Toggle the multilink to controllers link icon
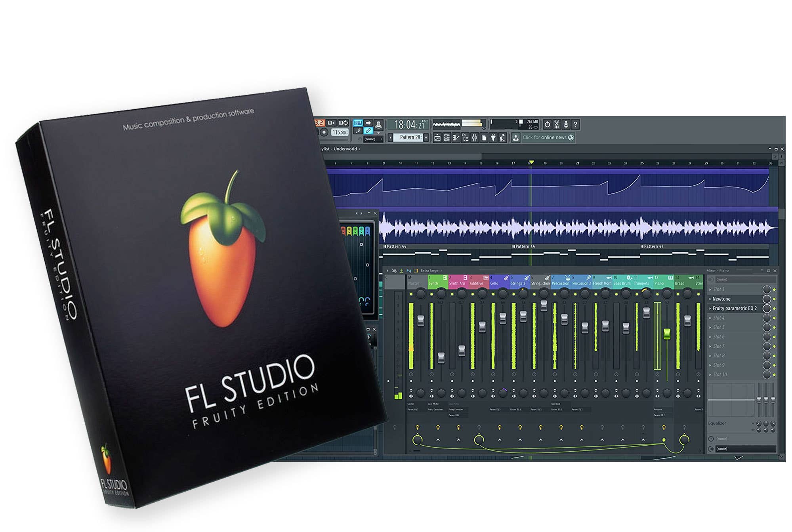This screenshot has height=532, width=792. [x=368, y=131]
